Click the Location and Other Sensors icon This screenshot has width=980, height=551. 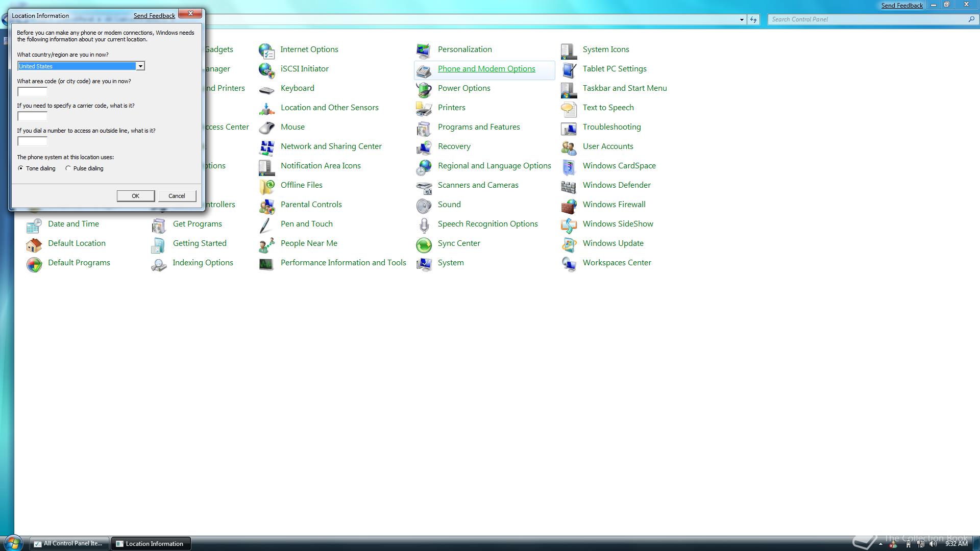tap(266, 109)
